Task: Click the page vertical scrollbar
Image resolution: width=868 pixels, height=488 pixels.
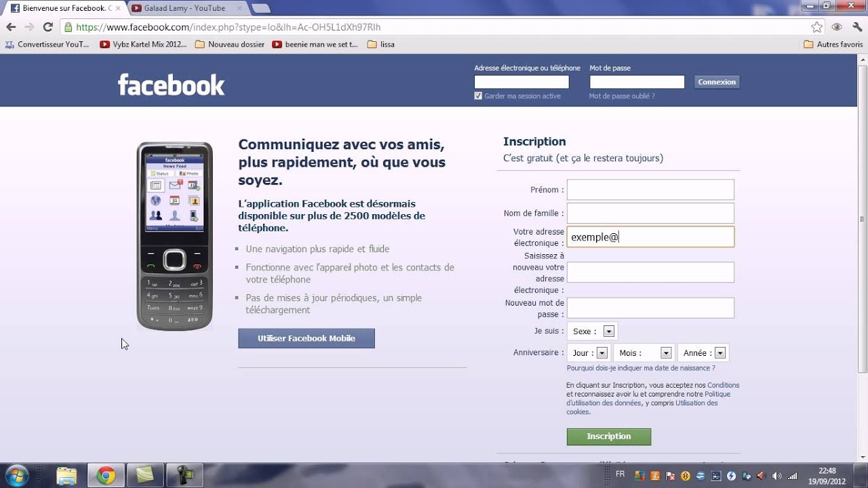Action: [x=863, y=218]
